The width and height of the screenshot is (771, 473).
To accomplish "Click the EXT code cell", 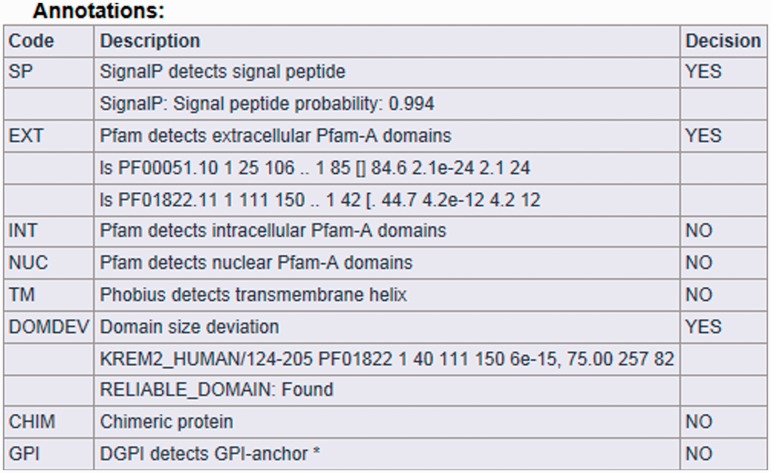I will (x=48, y=136).
